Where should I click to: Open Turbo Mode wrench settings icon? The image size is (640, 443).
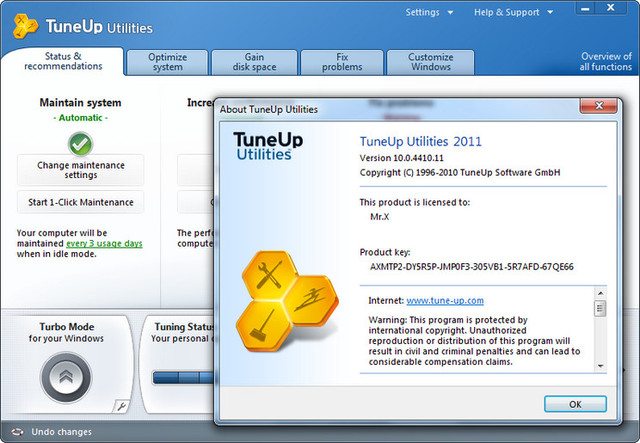coord(121,406)
